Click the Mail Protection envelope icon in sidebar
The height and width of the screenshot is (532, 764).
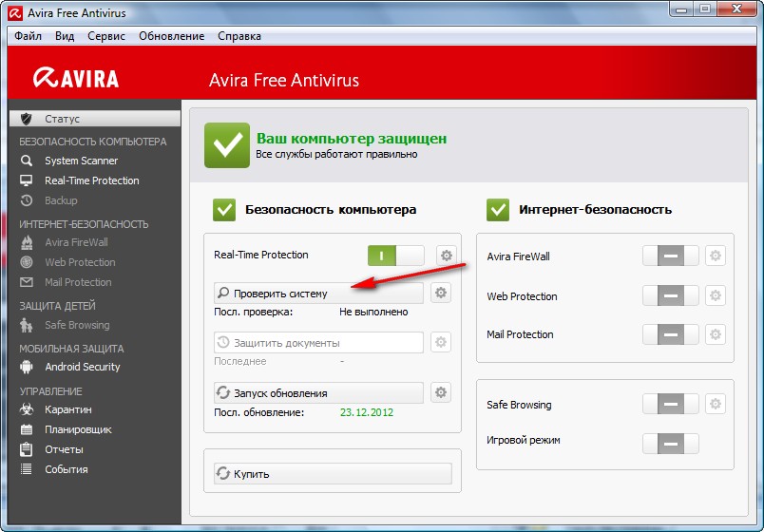(27, 282)
